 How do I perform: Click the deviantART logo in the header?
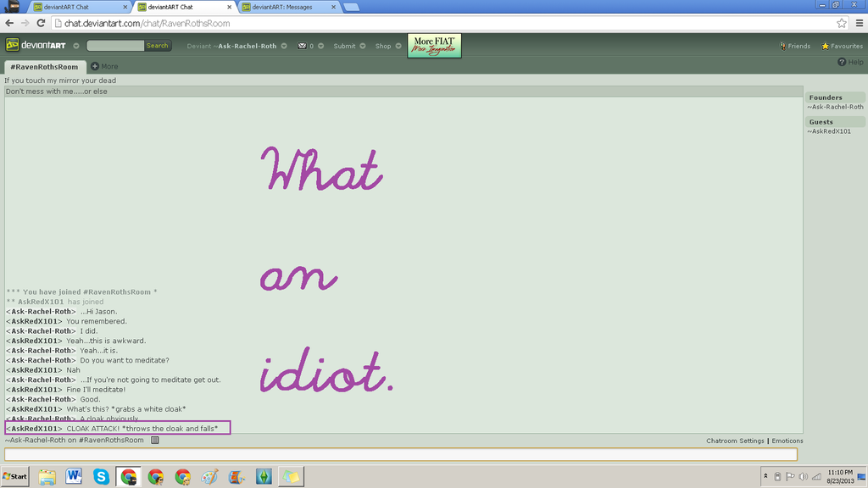pos(36,46)
